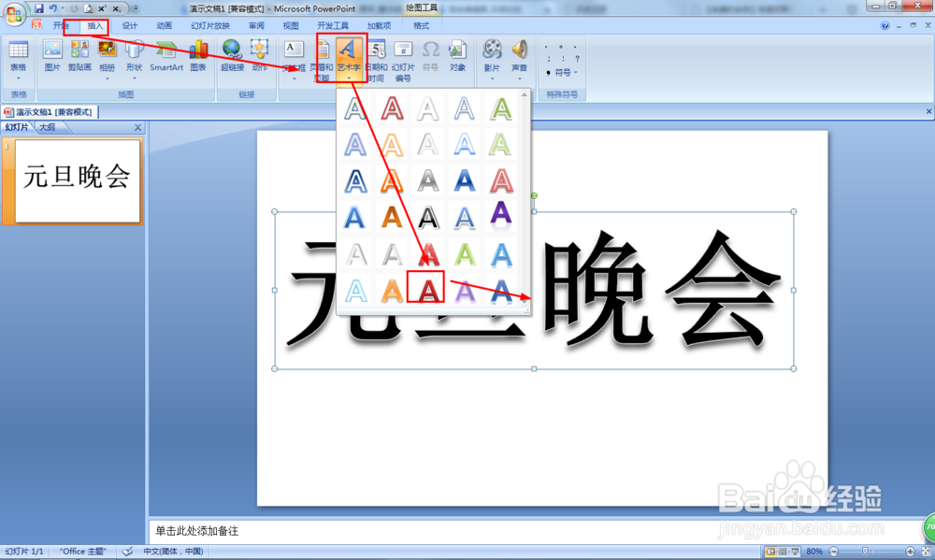Insert a photo album (相册)
The width and height of the screenshot is (935, 560).
pos(108,60)
